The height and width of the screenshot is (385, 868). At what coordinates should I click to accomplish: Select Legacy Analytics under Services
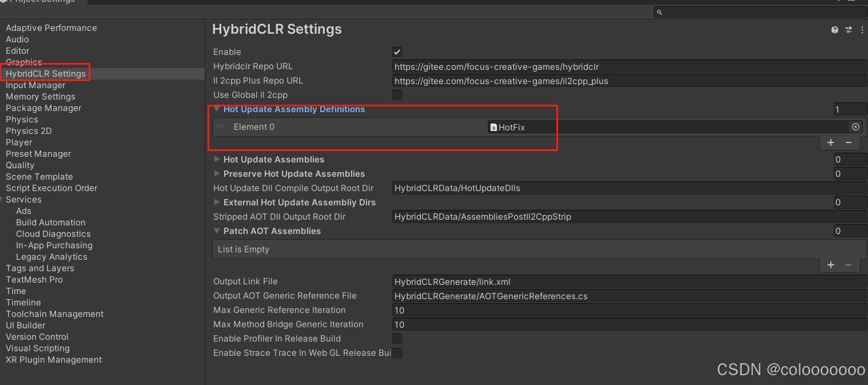point(51,257)
